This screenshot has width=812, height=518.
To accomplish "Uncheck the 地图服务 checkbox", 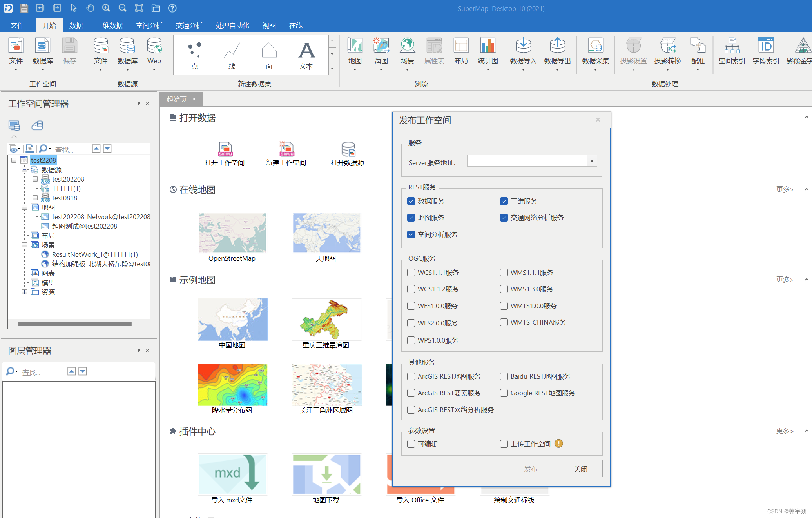I will (411, 218).
